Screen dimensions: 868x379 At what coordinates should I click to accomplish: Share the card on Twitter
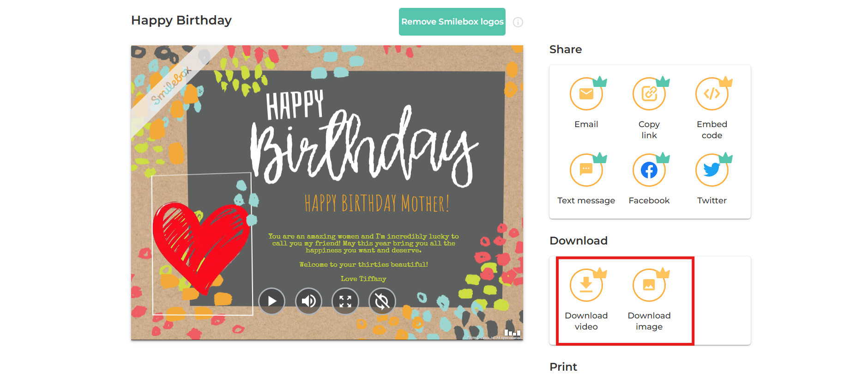(712, 170)
